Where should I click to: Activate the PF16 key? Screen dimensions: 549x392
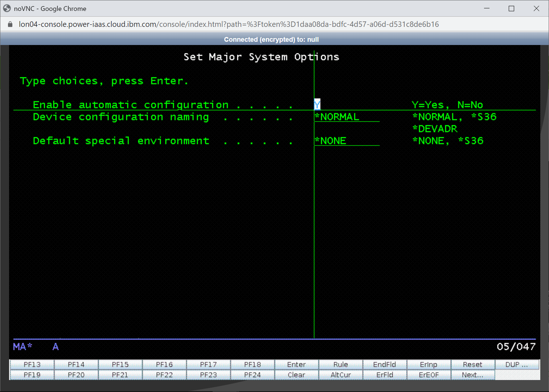[164, 364]
